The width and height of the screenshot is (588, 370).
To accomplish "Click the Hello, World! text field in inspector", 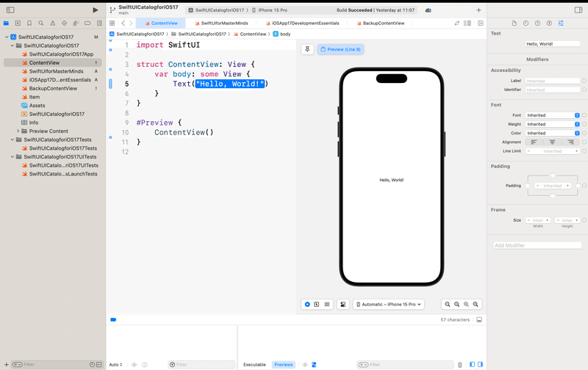I will point(553,44).
